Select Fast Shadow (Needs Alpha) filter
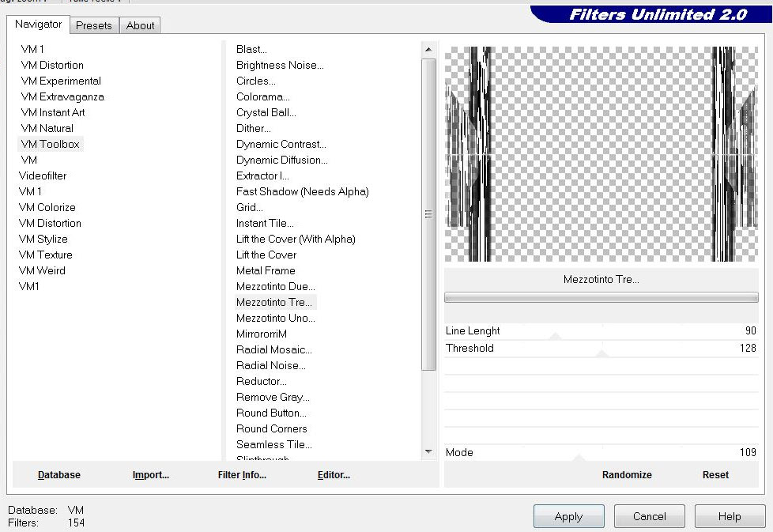 [302, 191]
